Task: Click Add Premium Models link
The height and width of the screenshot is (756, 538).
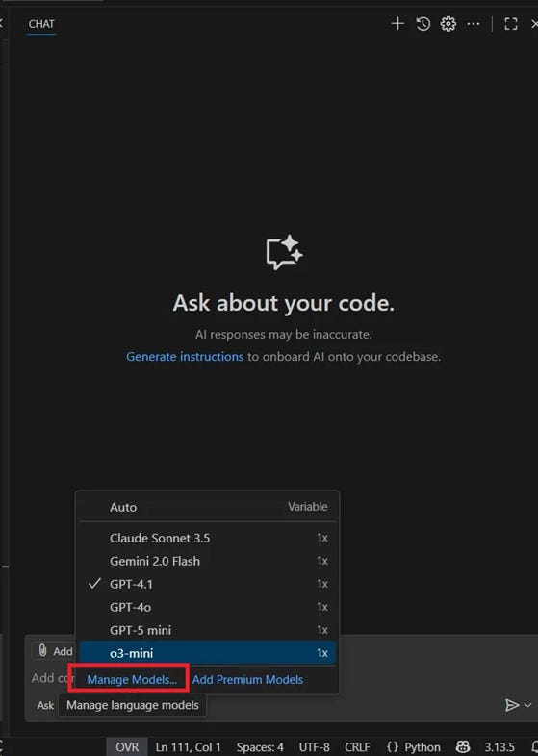Action: tap(247, 679)
